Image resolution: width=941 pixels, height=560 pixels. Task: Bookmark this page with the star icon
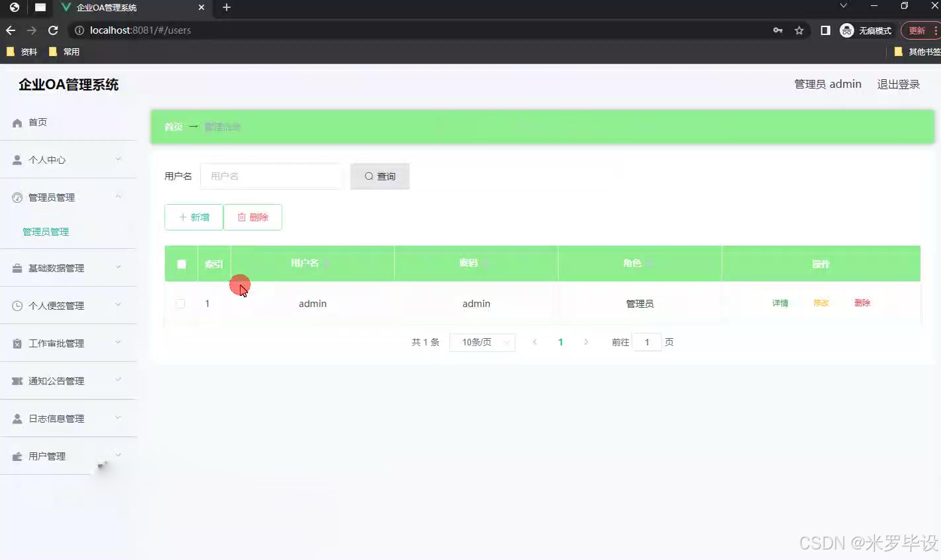799,30
